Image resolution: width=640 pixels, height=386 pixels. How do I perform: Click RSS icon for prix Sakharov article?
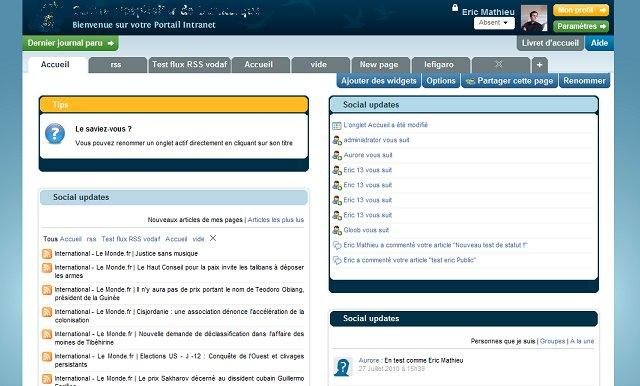pos(47,378)
